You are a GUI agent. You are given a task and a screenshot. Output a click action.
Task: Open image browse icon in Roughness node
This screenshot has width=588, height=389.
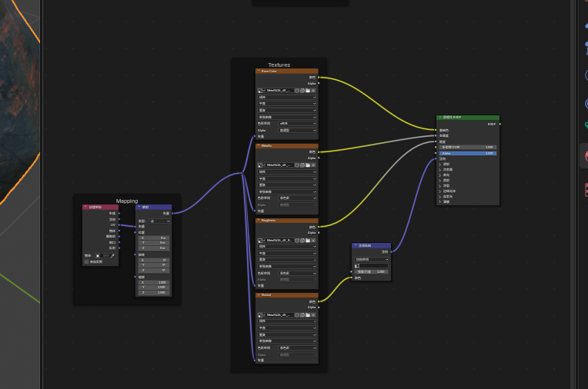[x=262, y=241]
